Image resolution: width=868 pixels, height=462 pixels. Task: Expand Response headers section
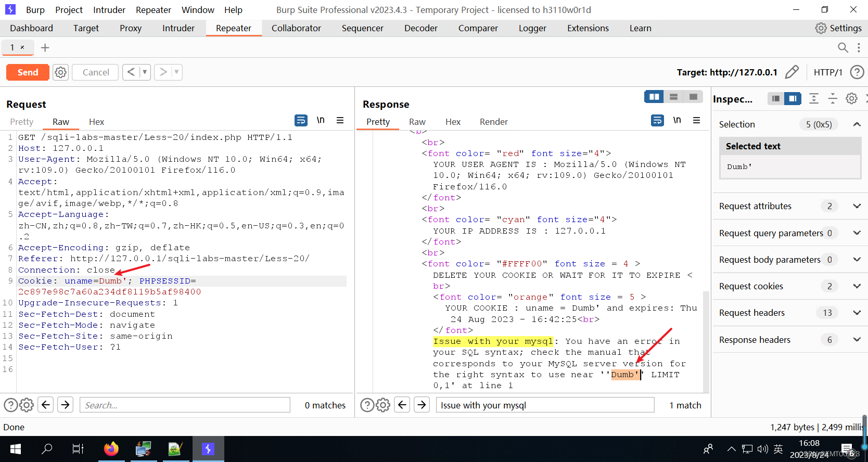click(x=857, y=340)
